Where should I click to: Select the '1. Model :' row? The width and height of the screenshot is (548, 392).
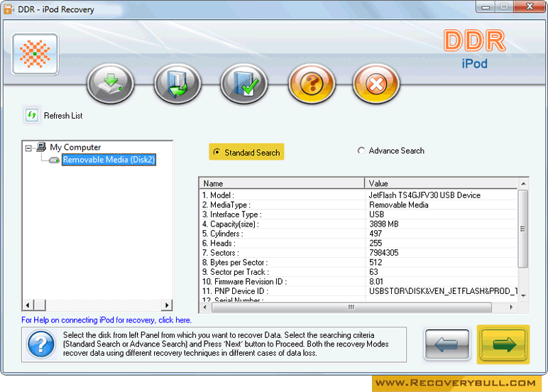[358, 195]
